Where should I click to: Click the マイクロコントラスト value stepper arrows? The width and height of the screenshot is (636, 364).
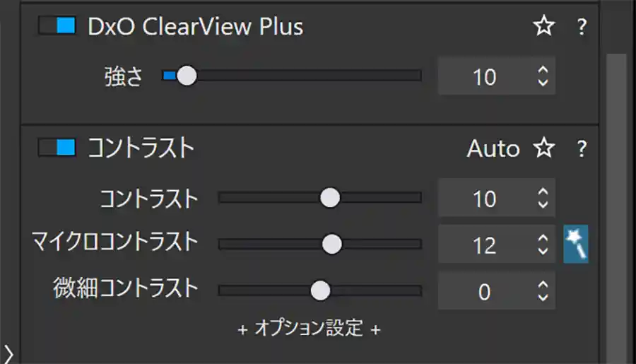pos(543,245)
